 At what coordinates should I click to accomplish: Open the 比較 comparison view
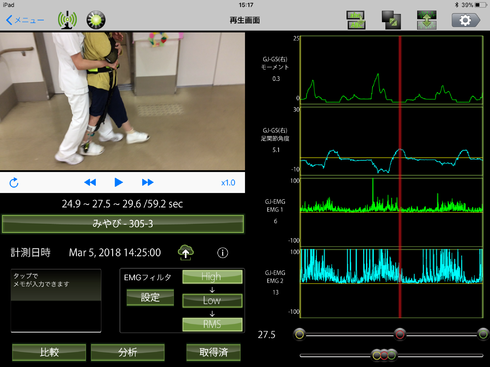49,352
